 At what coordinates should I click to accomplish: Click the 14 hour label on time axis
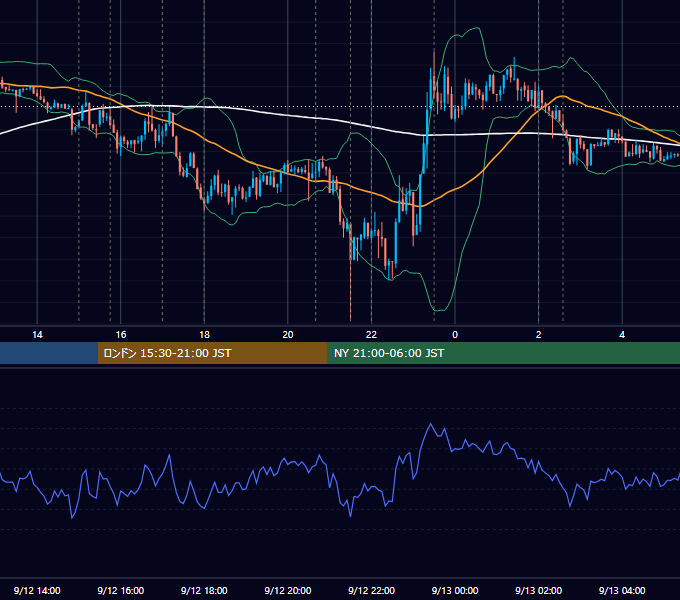37,335
